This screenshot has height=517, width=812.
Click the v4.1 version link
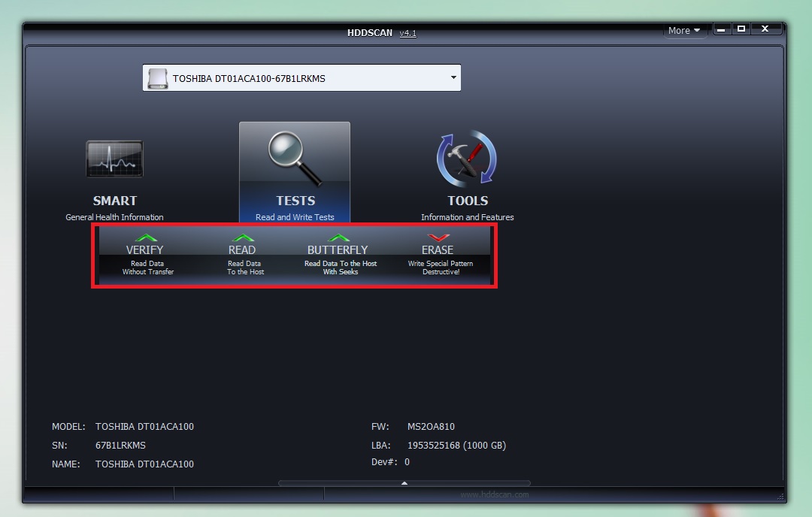pyautogui.click(x=408, y=33)
